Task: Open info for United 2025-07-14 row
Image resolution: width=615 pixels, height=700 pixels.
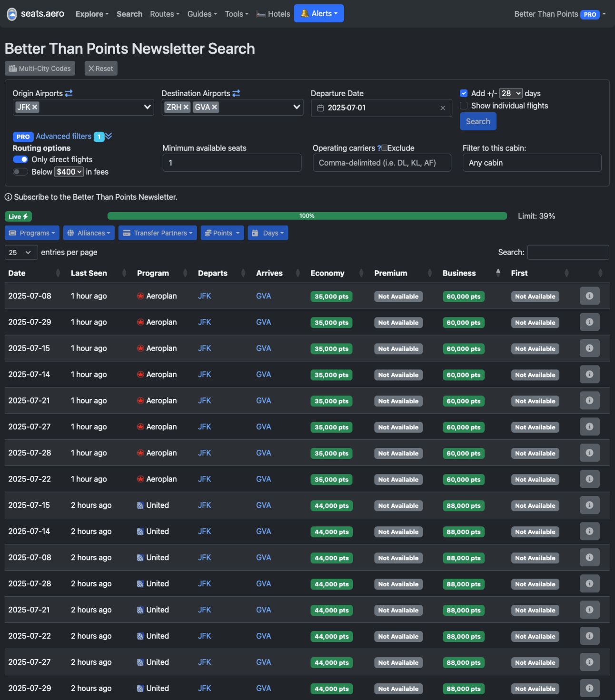Action: tap(589, 532)
